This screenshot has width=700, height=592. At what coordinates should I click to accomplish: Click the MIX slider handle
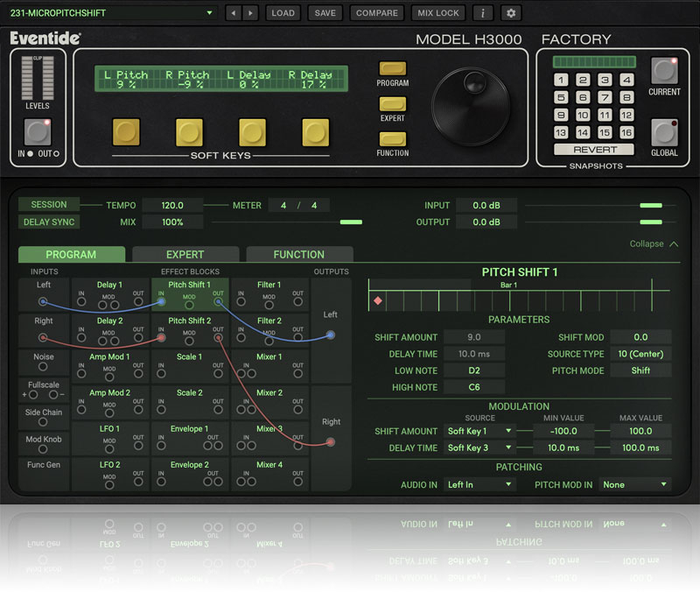[x=350, y=222]
